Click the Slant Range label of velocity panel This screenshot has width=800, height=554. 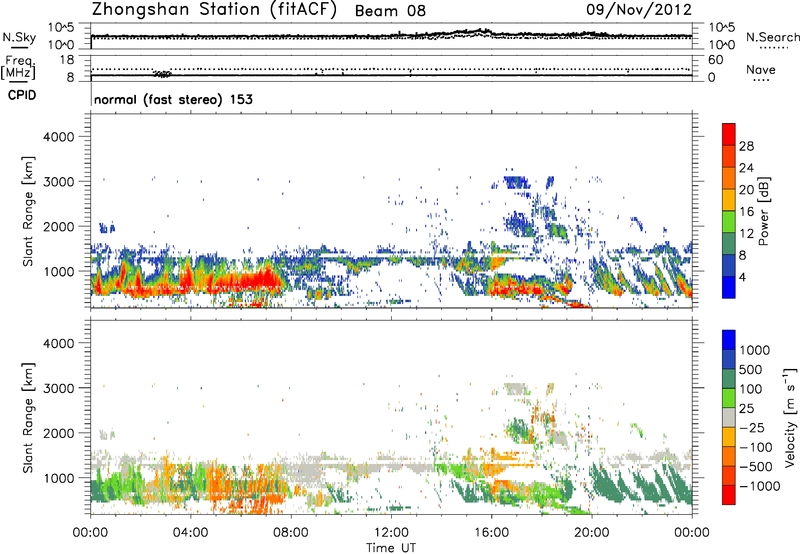pos(28,417)
